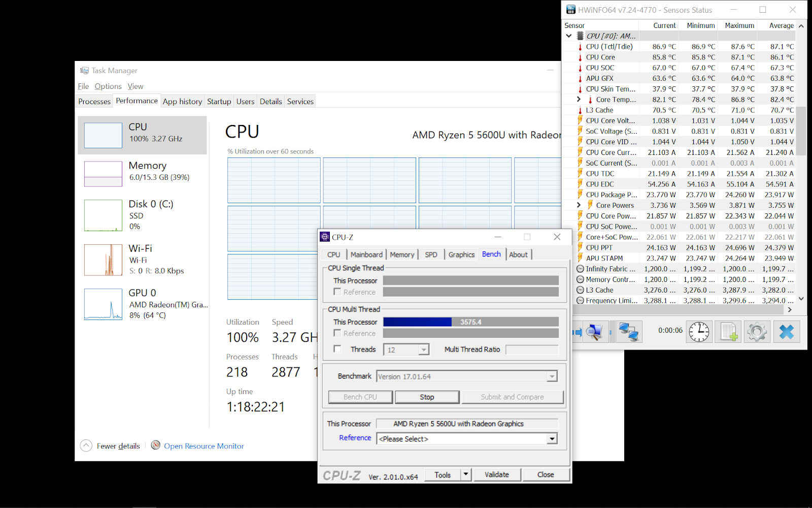Open View menu in Task Manager

coord(136,86)
